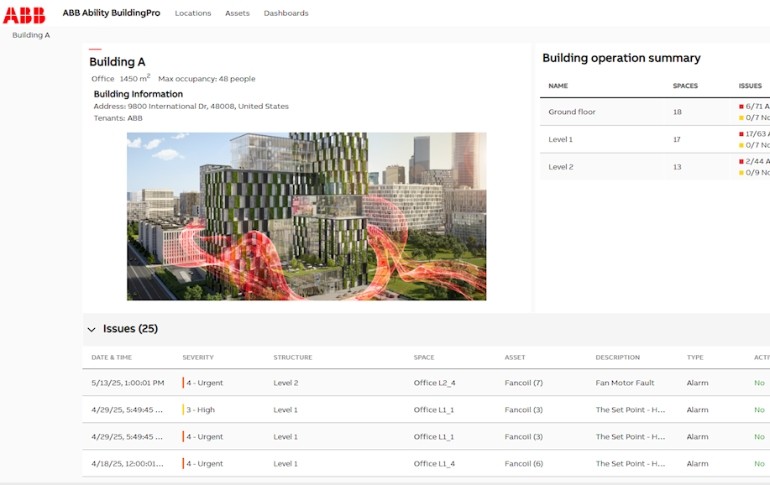Sort issues by ASSET column
Screen dimensions: 770x485
click(x=515, y=357)
